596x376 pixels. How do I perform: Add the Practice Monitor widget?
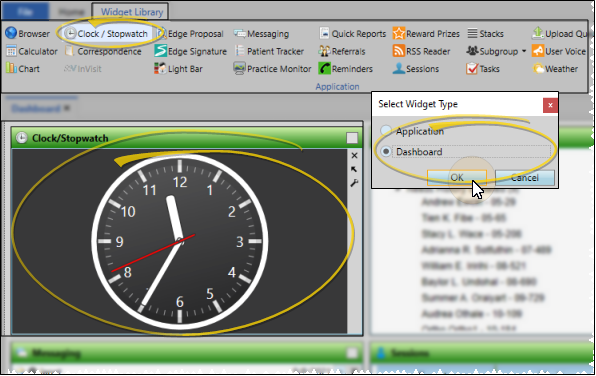[x=272, y=69]
